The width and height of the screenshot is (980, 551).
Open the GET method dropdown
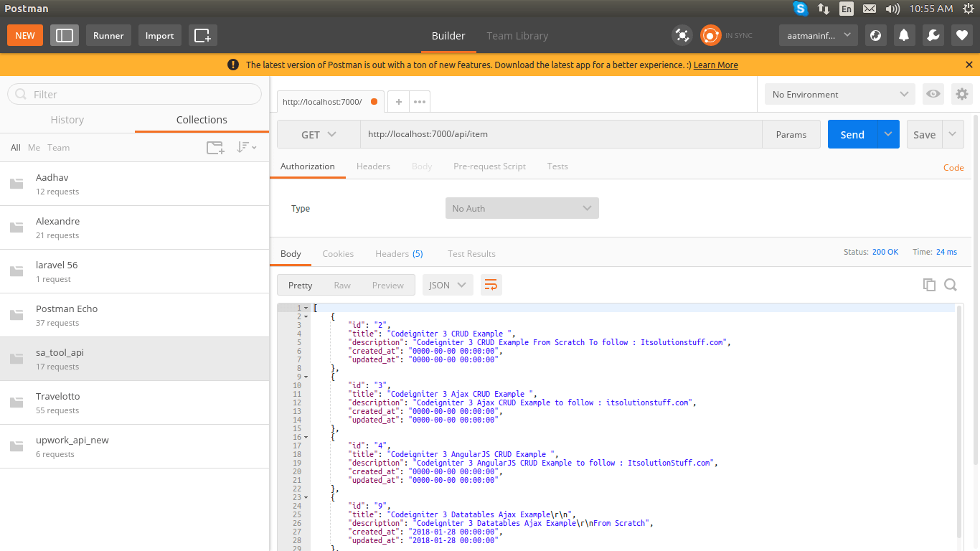[x=319, y=134]
